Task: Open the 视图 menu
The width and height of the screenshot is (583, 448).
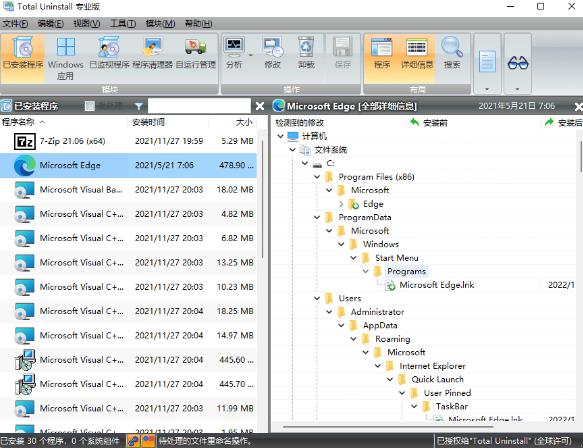Action: point(87,24)
